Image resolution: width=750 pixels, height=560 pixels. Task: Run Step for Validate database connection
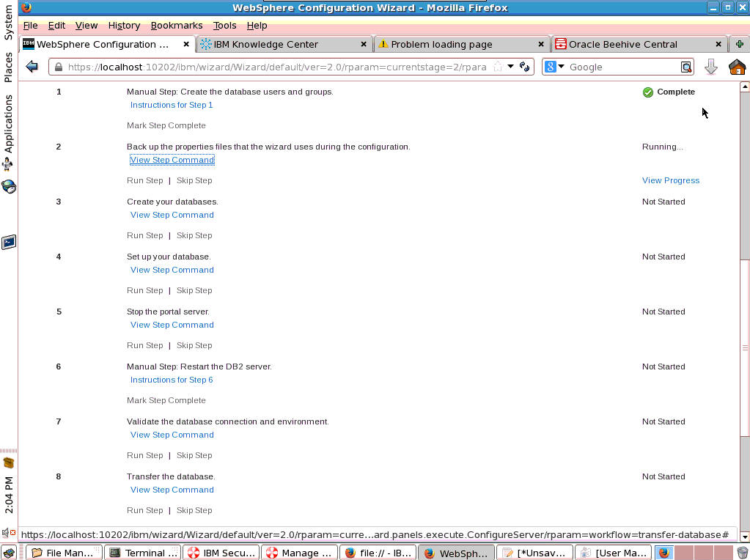144,455
